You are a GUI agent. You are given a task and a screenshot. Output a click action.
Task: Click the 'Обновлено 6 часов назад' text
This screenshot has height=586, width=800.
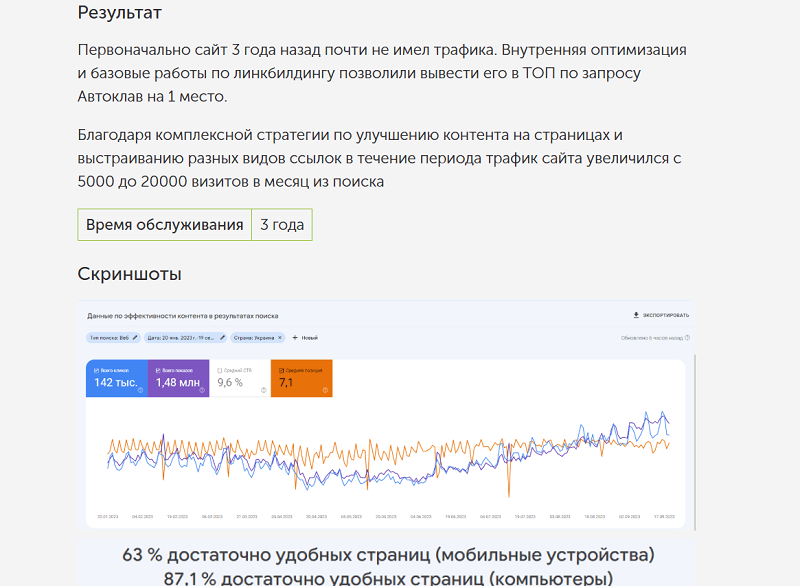pyautogui.click(x=652, y=338)
